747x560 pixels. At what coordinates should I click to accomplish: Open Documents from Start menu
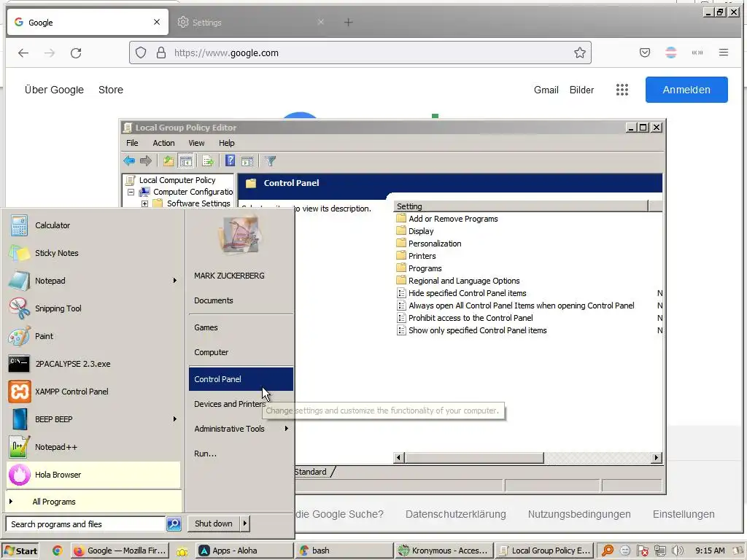pyautogui.click(x=241, y=300)
